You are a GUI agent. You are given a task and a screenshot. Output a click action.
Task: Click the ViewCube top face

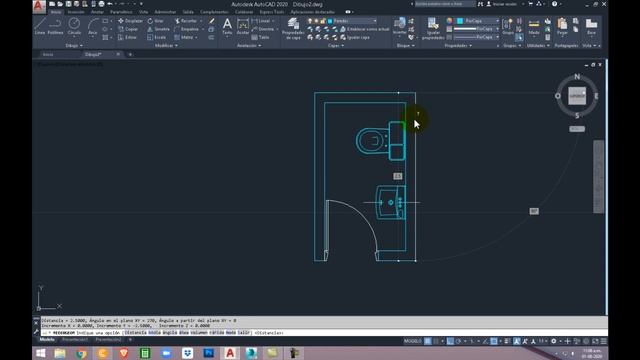pos(577,96)
